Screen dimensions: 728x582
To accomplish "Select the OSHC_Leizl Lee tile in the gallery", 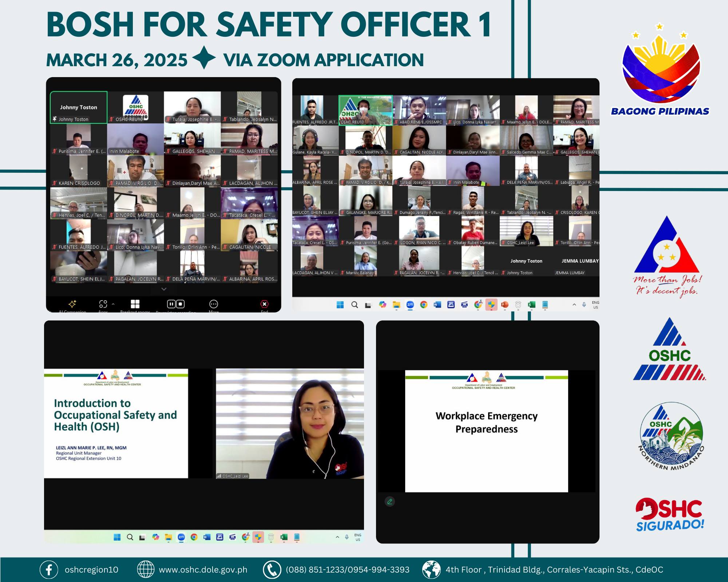I will (x=526, y=231).
